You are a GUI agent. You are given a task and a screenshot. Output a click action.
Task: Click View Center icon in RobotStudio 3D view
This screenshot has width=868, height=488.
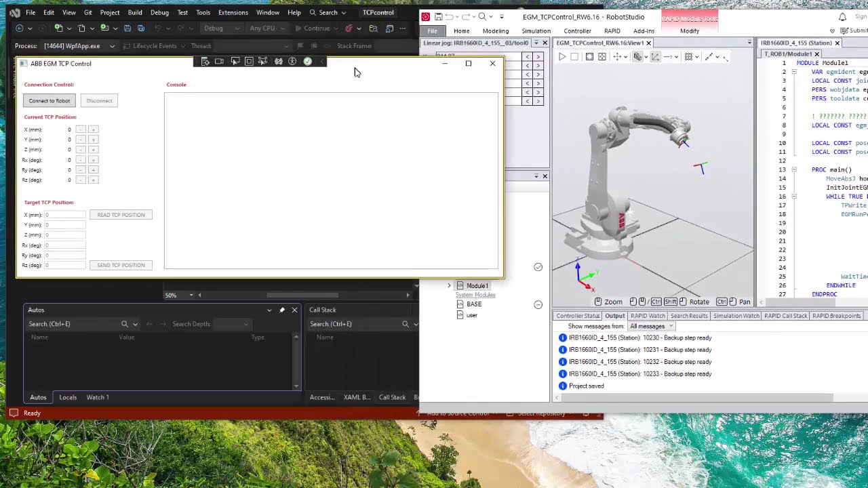click(602, 57)
